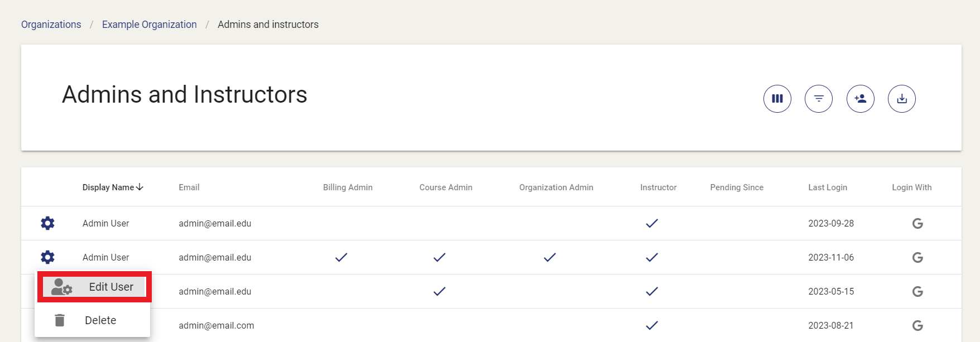Click last login date 2023-08-21

pos(831,325)
